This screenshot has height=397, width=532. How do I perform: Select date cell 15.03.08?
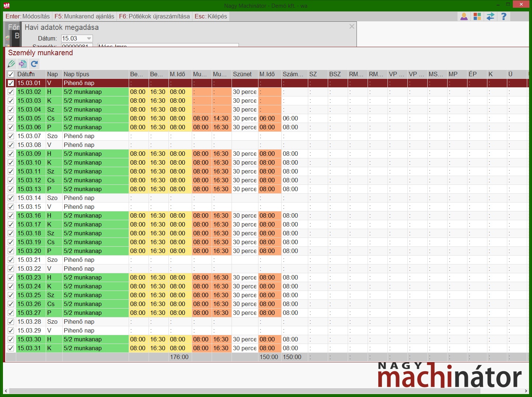(x=31, y=145)
